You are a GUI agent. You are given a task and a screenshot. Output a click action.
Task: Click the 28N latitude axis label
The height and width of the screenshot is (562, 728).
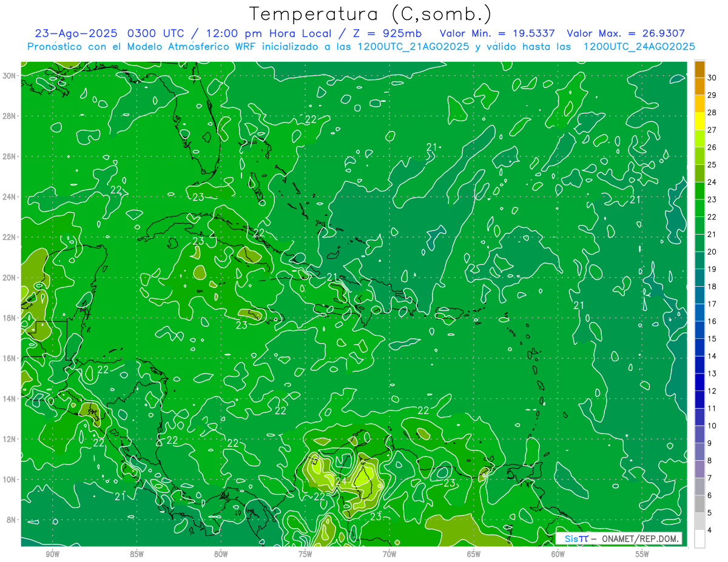(10, 116)
